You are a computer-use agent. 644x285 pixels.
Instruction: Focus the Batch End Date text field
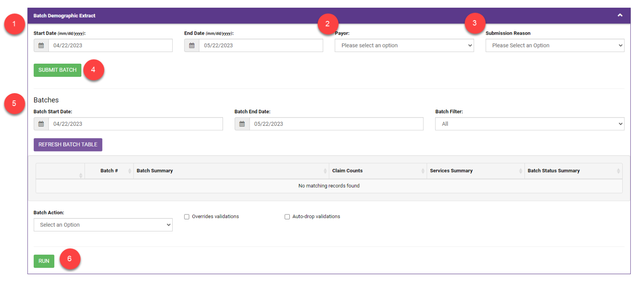point(336,124)
